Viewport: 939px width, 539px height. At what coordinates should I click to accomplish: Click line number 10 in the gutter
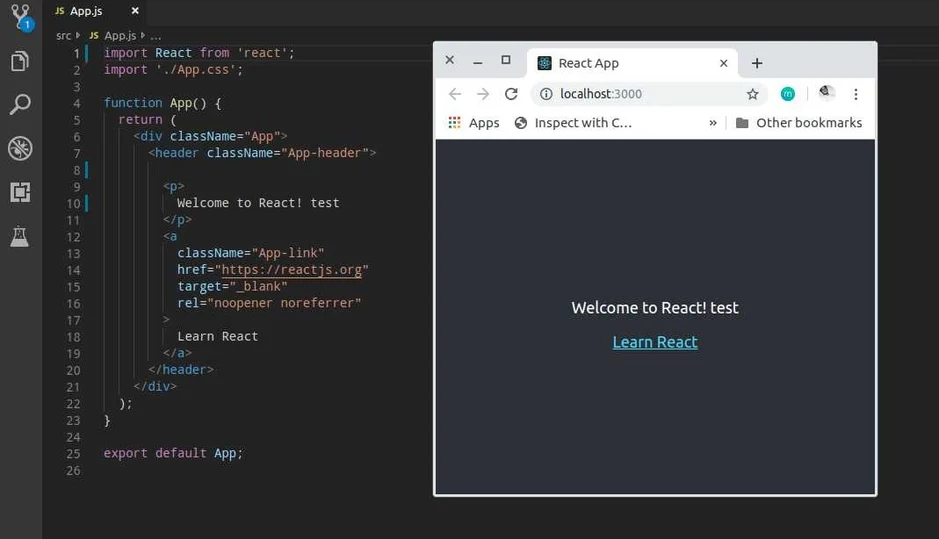73,204
